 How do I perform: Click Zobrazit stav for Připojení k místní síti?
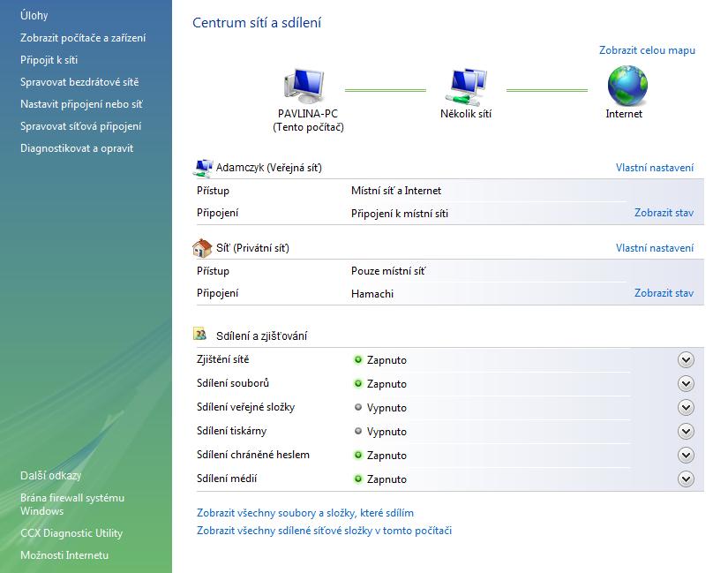click(664, 213)
